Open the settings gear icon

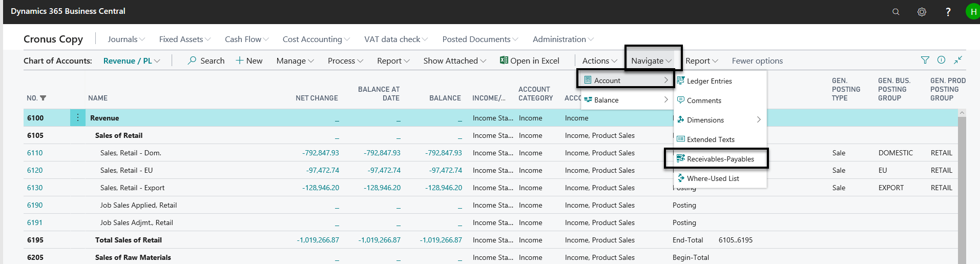922,11
